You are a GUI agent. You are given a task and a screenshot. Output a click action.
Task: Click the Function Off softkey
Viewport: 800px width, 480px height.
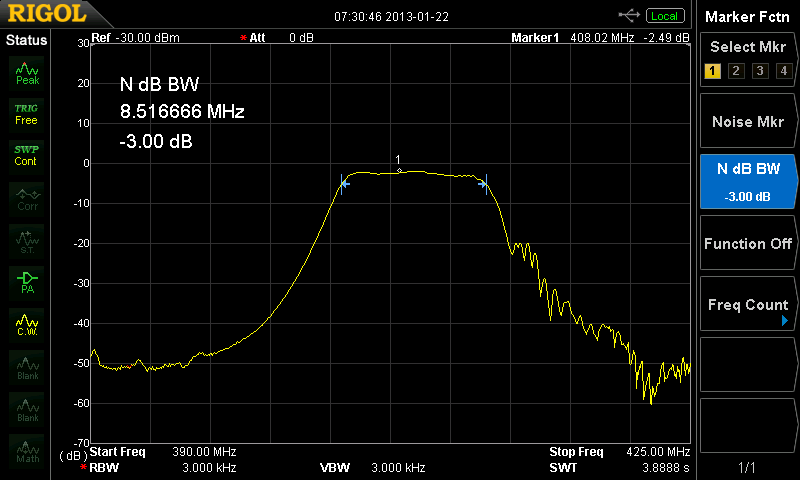748,243
